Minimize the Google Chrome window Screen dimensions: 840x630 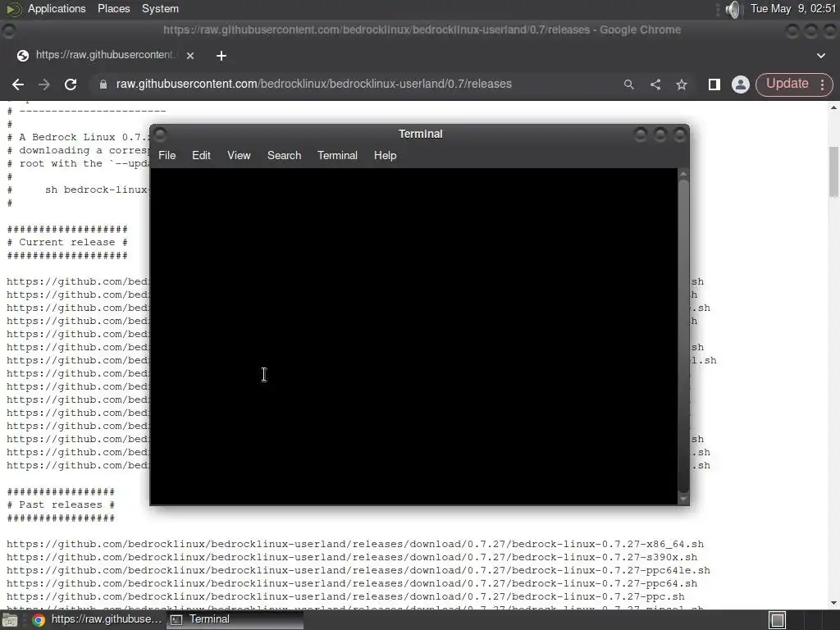[792, 30]
